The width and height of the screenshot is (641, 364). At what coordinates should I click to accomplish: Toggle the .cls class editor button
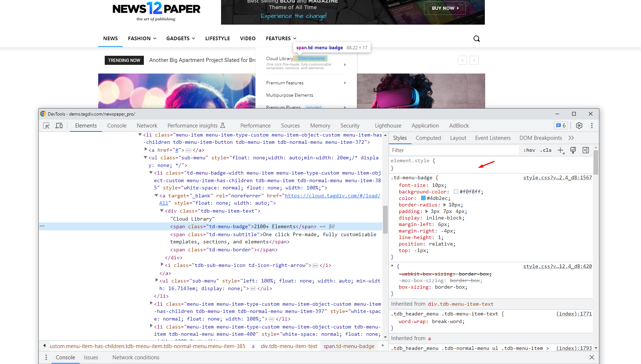(546, 150)
